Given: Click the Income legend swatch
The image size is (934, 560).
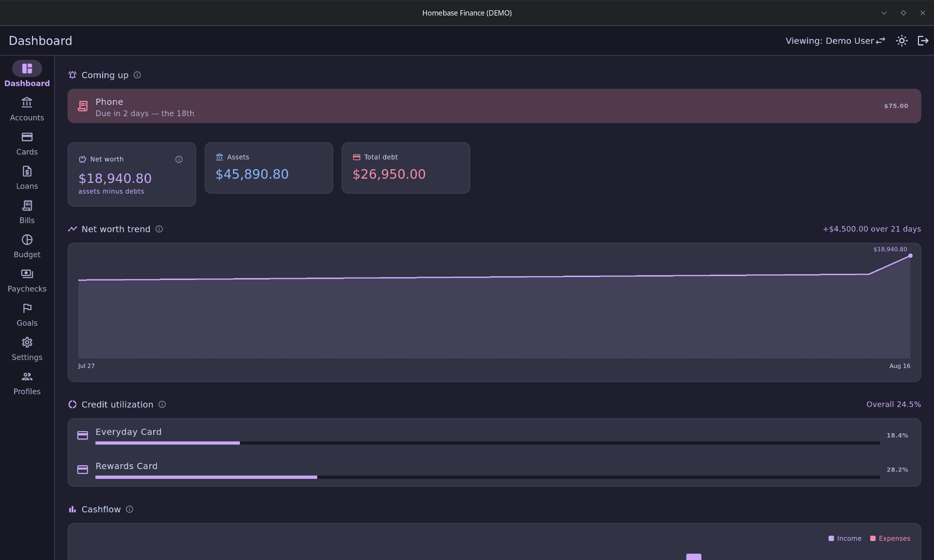Looking at the screenshot, I should (x=831, y=539).
